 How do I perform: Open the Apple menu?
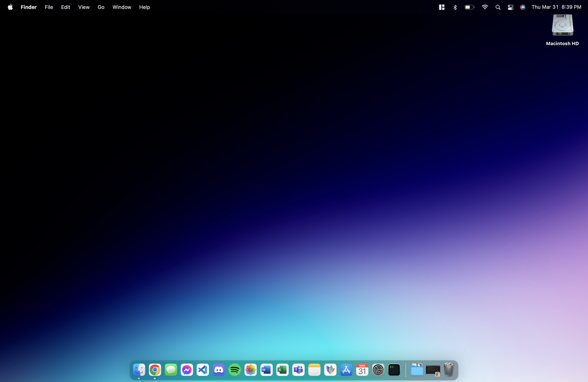[x=10, y=7]
